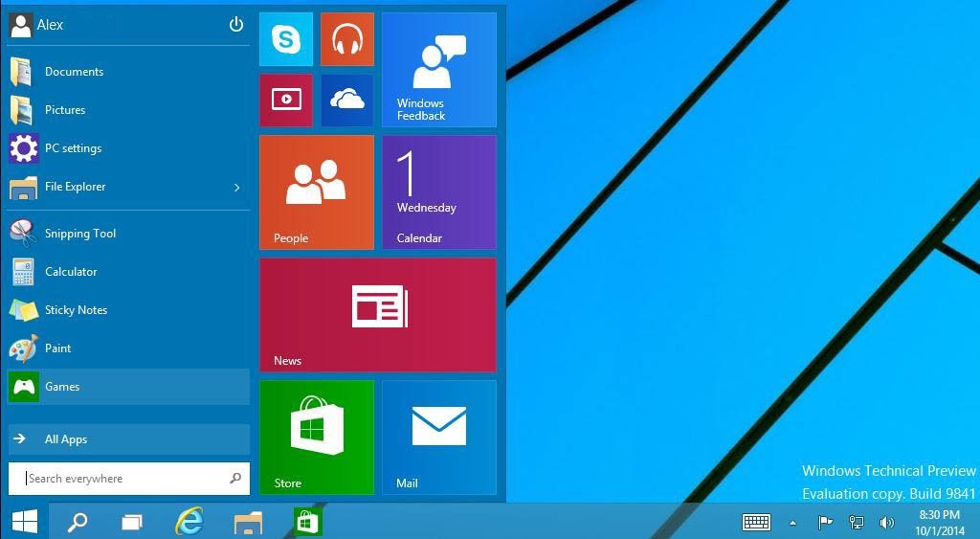
Task: Open taskbar Search magnifier
Action: point(77,521)
